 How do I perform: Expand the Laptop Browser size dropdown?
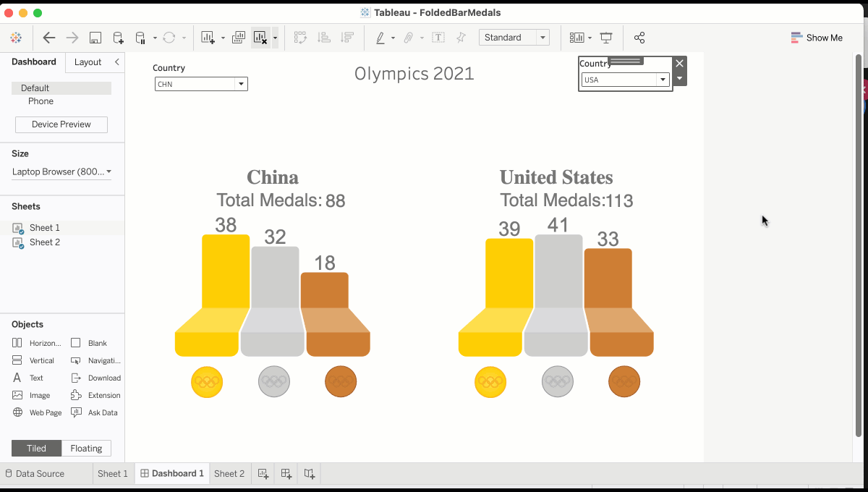[x=109, y=171]
